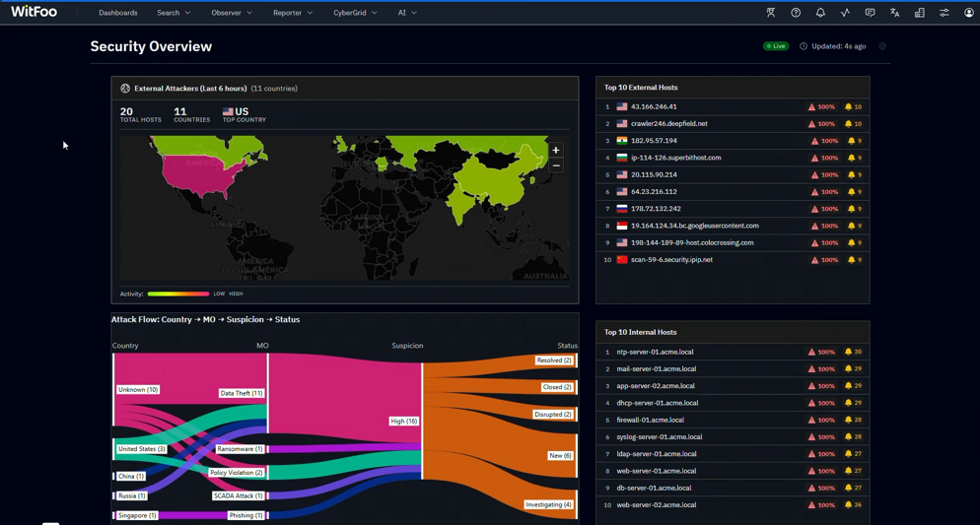Open the chat feedback icon
The height and width of the screenshot is (525, 980).
click(x=870, y=13)
